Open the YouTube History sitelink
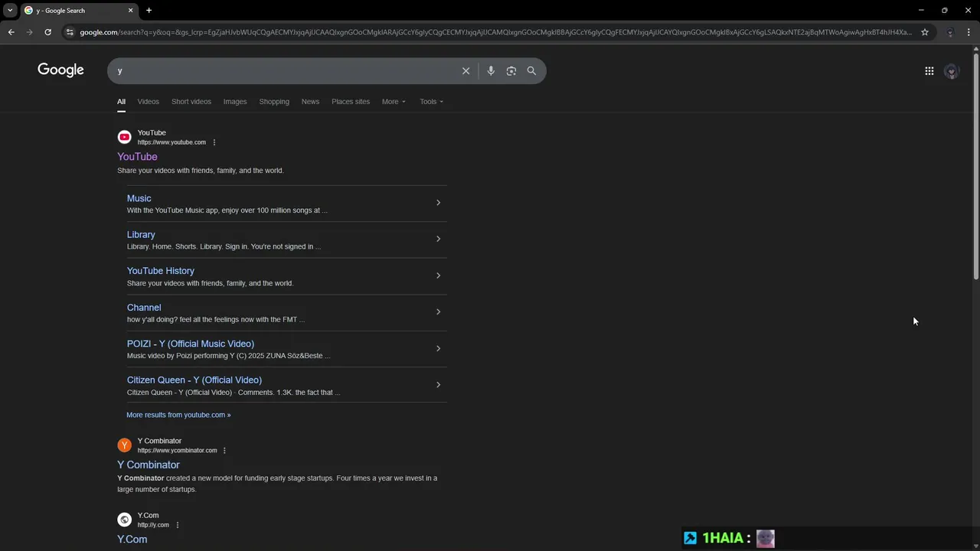Screen dimensions: 980x551 161,271
